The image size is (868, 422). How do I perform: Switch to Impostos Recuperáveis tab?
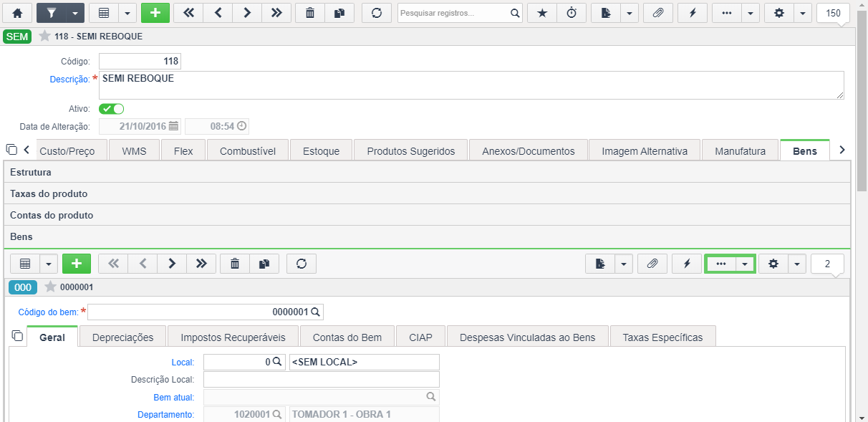pyautogui.click(x=233, y=337)
